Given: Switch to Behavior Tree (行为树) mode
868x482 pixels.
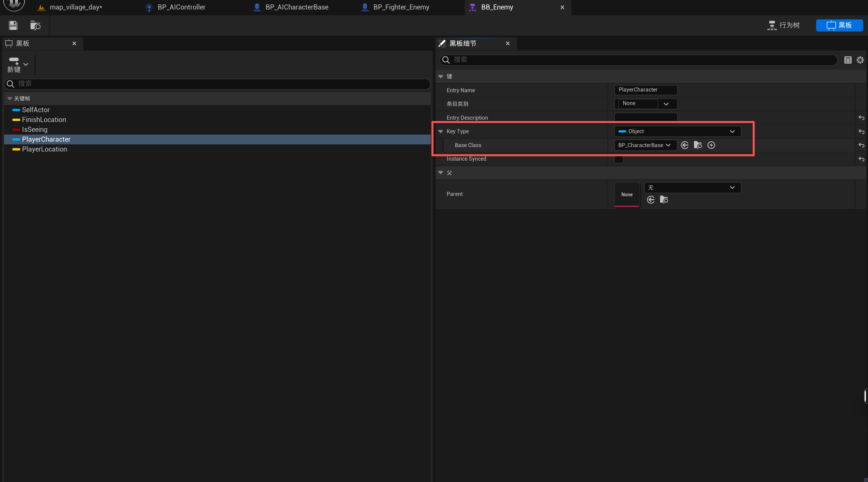Looking at the screenshot, I should (x=784, y=25).
